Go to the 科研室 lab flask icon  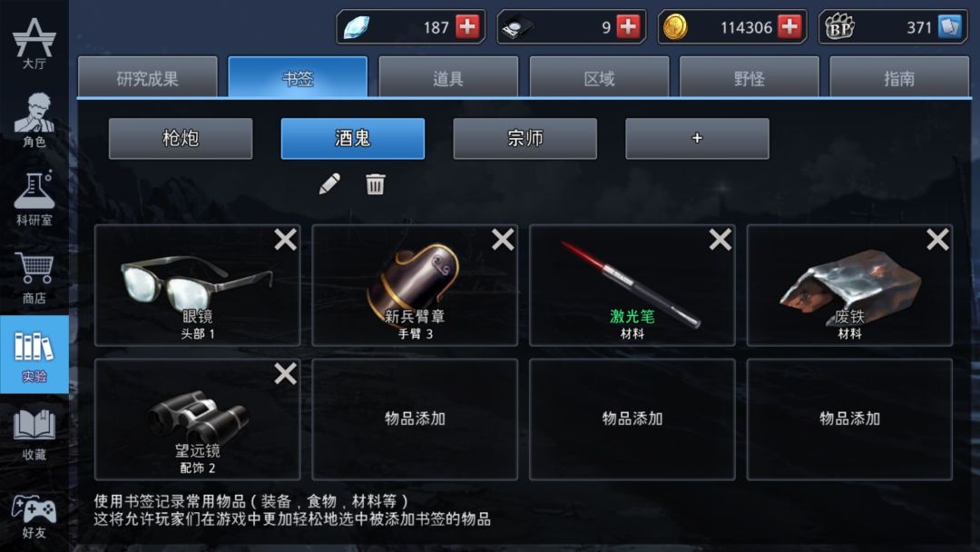pyautogui.click(x=34, y=198)
